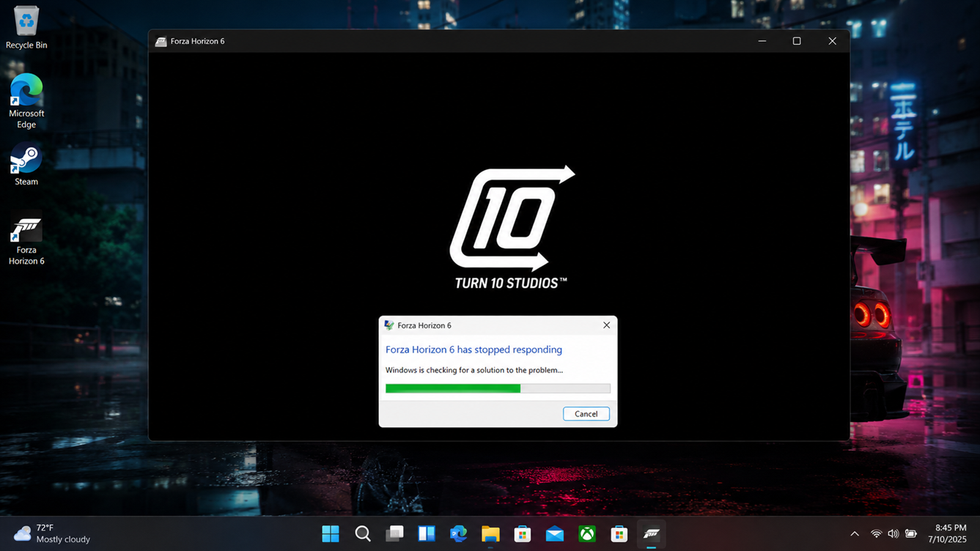Image resolution: width=980 pixels, height=551 pixels.
Task: Click the volume speaker tray icon
Action: coord(893,534)
